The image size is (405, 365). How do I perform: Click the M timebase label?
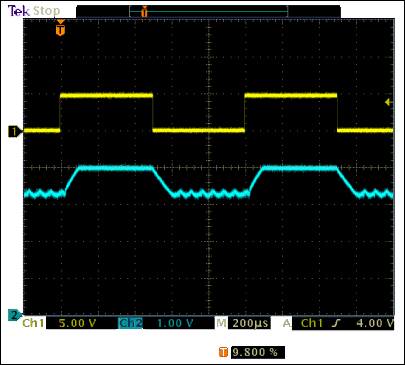tap(221, 323)
